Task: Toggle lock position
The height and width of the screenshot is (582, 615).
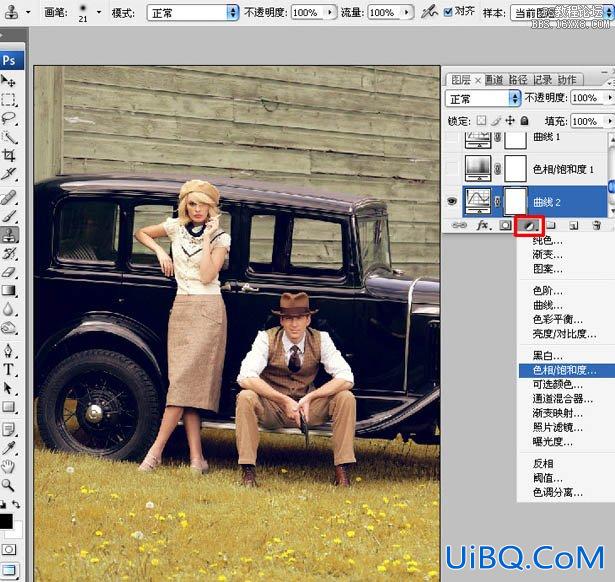Action: 510,120
